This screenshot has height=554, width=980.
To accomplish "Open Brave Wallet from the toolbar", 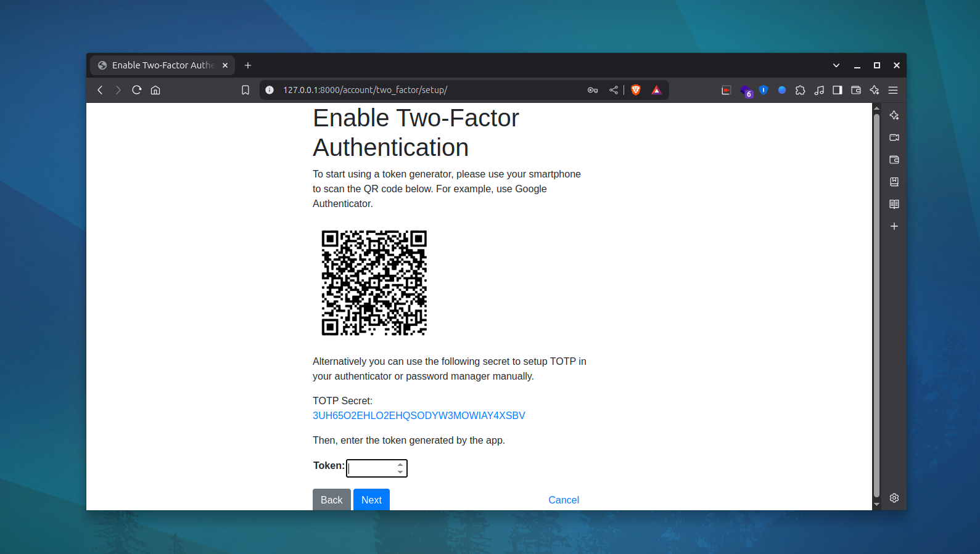I will [x=856, y=90].
